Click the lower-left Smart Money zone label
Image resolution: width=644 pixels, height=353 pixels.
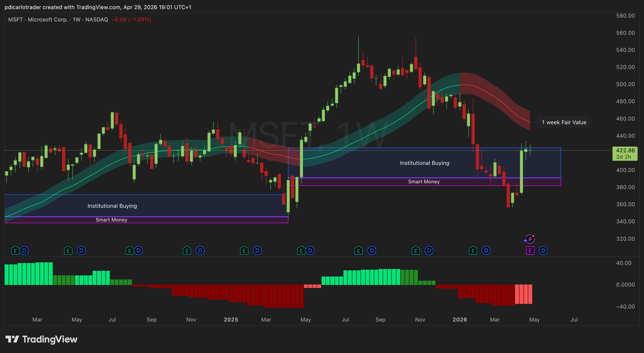tap(112, 220)
